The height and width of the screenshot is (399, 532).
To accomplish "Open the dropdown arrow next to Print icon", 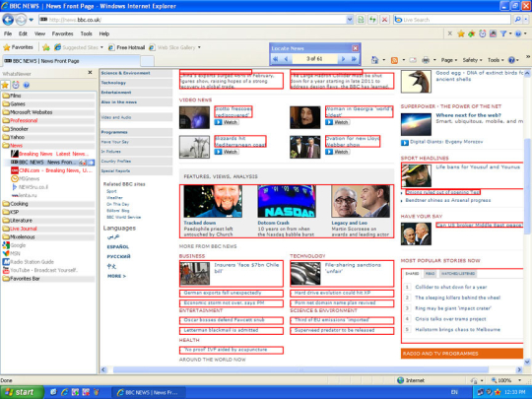I will tap(434, 60).
